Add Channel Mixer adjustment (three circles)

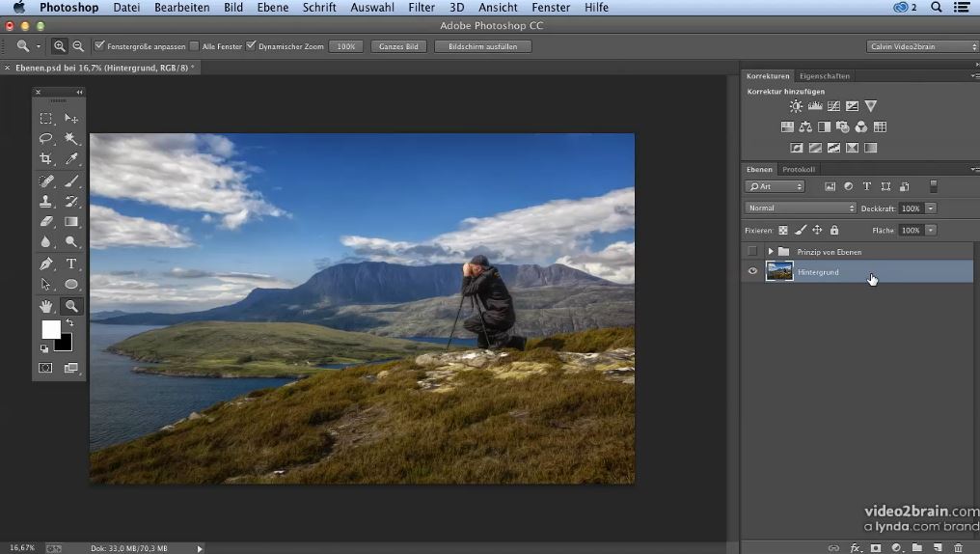(x=861, y=127)
